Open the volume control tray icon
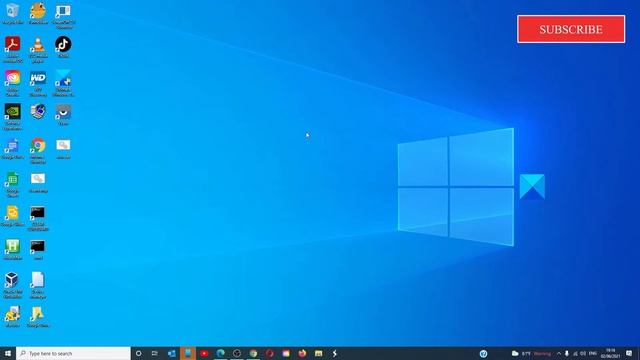 583,353
